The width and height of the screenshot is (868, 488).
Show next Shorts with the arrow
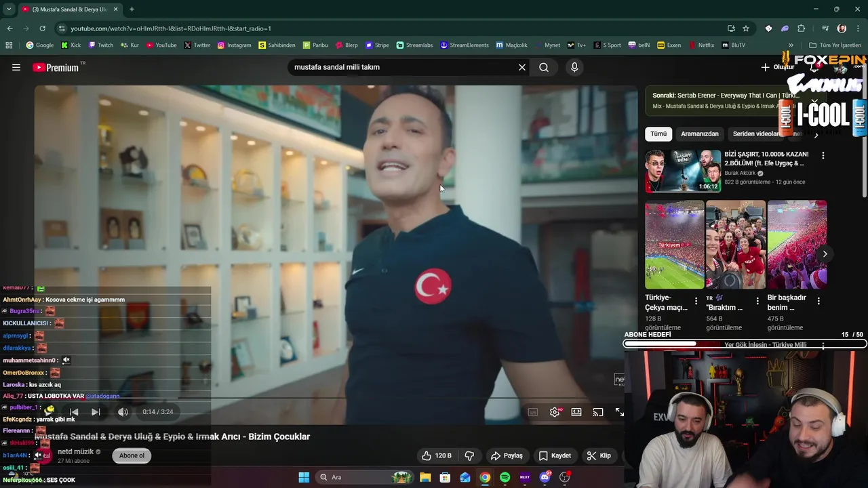(x=825, y=253)
